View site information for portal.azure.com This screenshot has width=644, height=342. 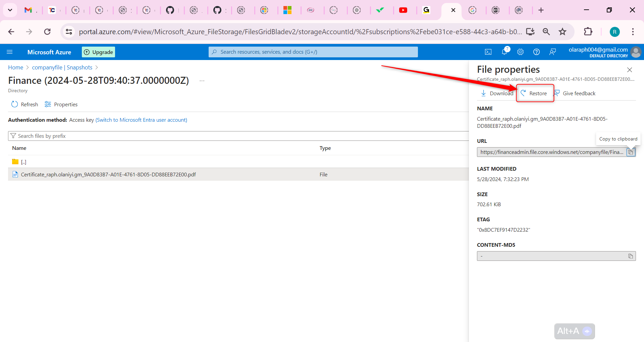click(69, 32)
